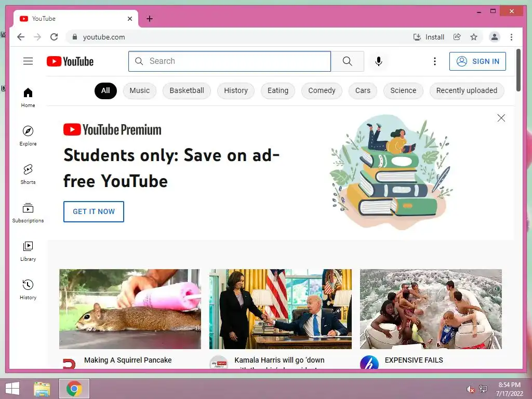Open Chrome profile avatar
The width and height of the screenshot is (532, 399).
click(495, 37)
